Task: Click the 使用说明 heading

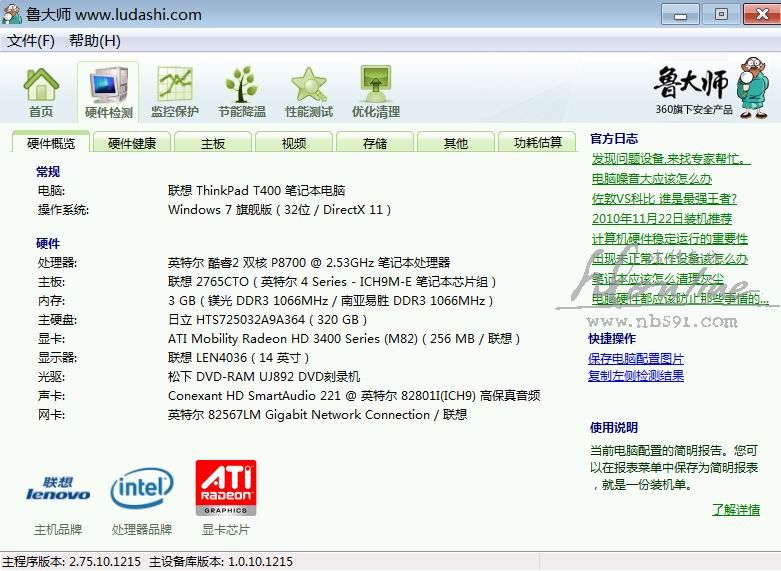Action: click(614, 427)
